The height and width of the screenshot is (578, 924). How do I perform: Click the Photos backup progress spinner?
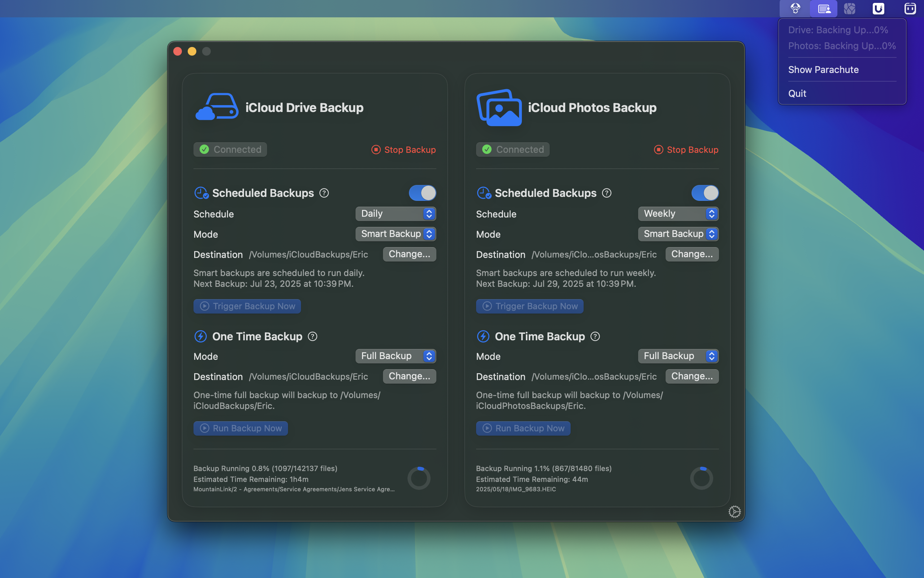[701, 478]
